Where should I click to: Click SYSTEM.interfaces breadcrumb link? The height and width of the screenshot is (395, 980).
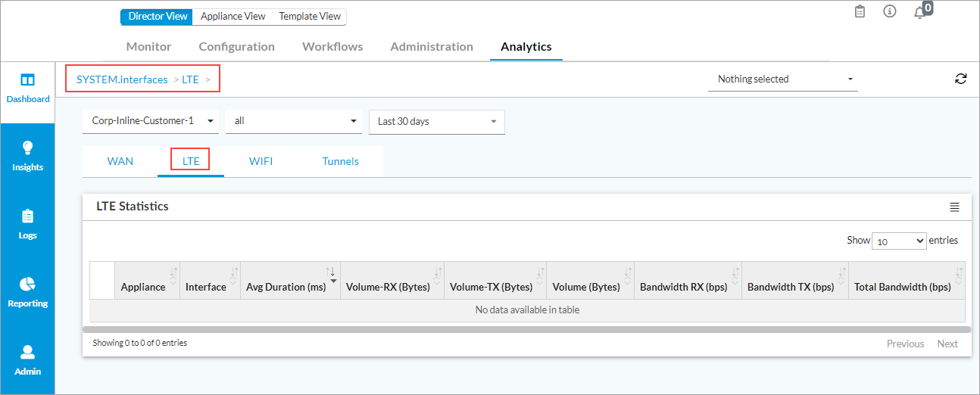coord(122,79)
